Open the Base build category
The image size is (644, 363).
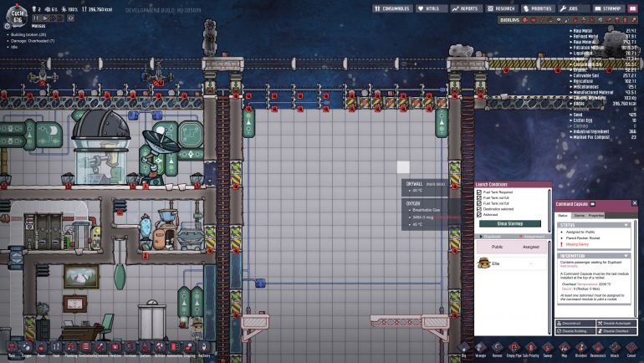(x=12, y=348)
